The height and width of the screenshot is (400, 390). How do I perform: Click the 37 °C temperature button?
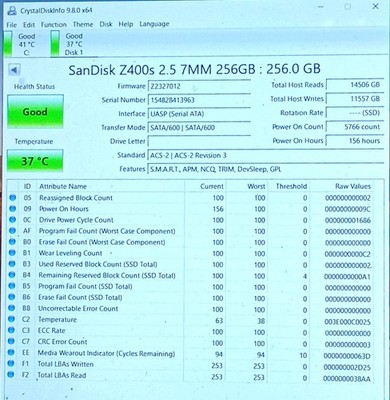(x=35, y=161)
